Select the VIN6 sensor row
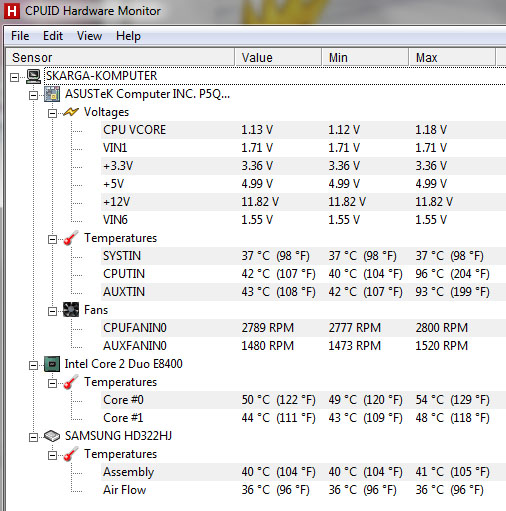Viewport: 506px width, 511px height. 303,220
